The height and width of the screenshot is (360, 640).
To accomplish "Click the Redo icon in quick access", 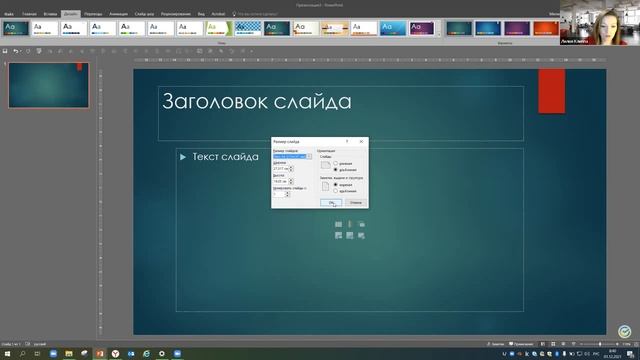I will coord(28,51).
